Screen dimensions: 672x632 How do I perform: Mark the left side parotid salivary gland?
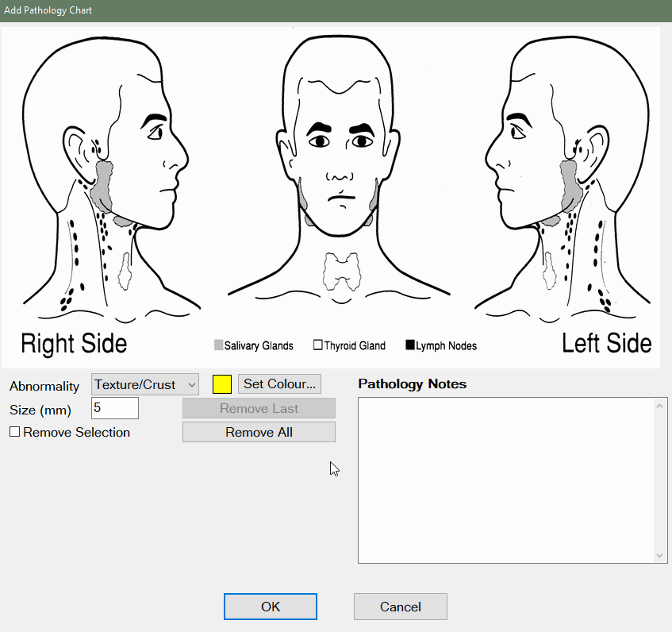571,187
